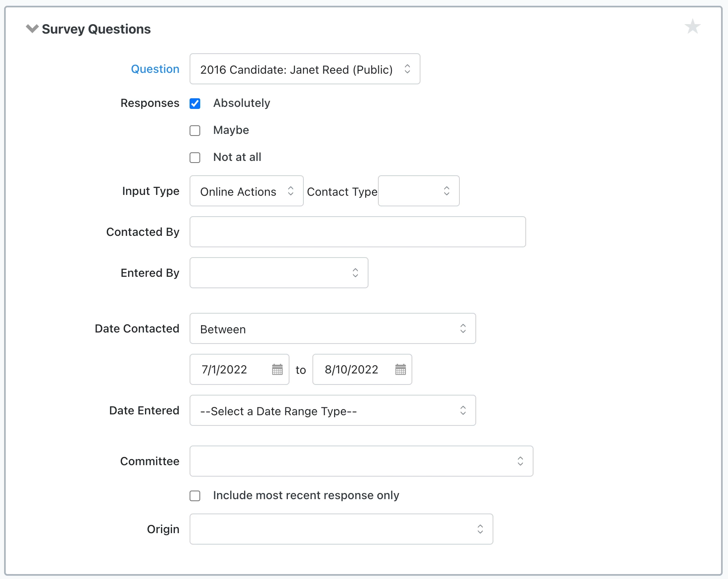Open the calendar picker for the end date
This screenshot has width=728, height=579.
coord(400,369)
